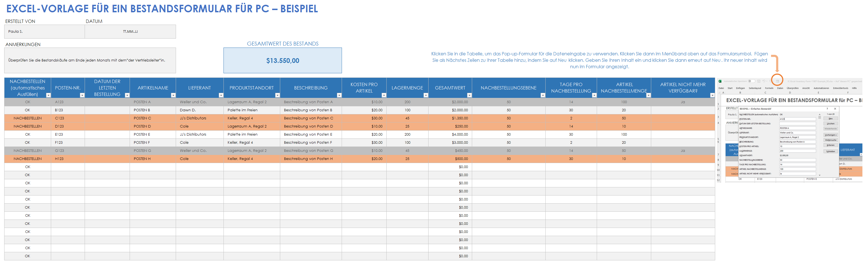Select the POSTEN C article name cell

click(153, 118)
